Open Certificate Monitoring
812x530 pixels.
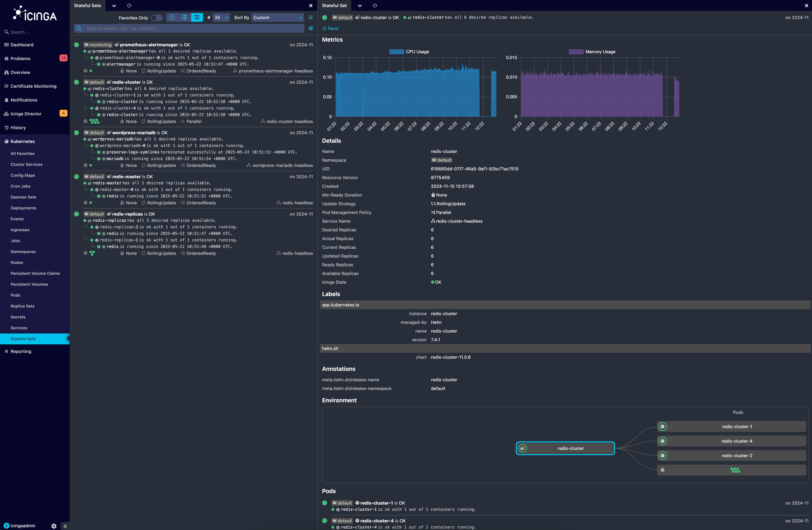[x=33, y=86]
